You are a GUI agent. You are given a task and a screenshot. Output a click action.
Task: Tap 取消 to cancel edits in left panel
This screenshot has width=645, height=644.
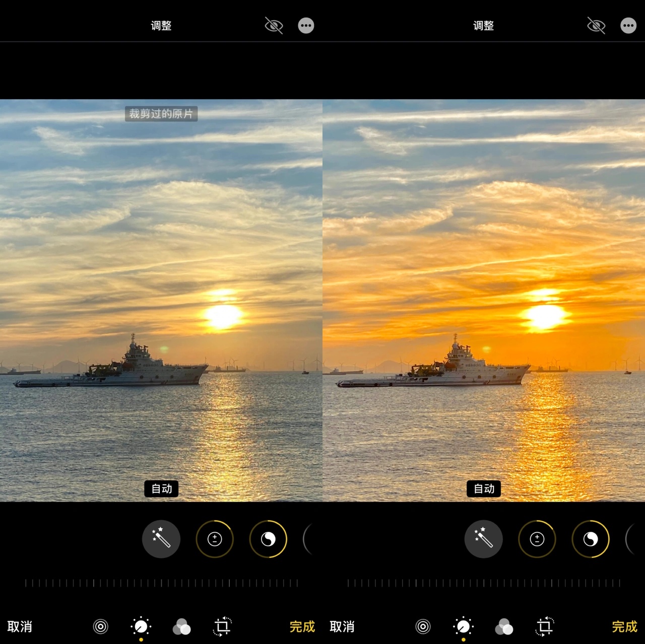point(20,627)
